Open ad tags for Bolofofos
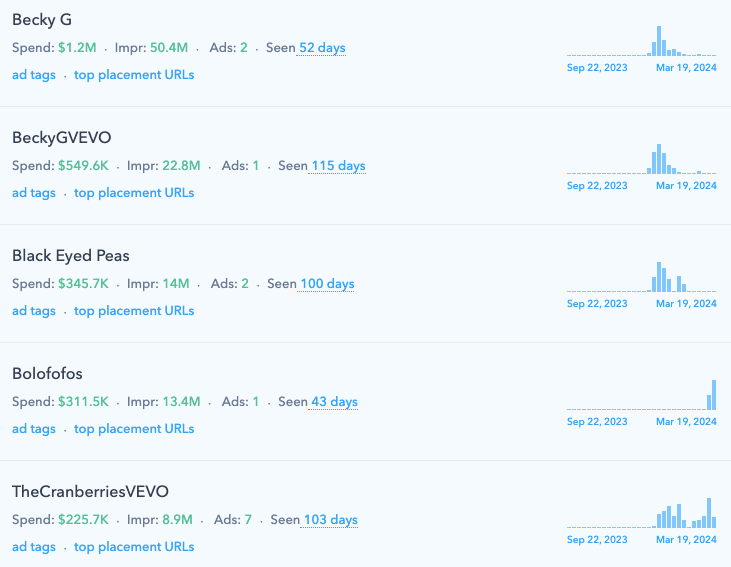 (34, 429)
